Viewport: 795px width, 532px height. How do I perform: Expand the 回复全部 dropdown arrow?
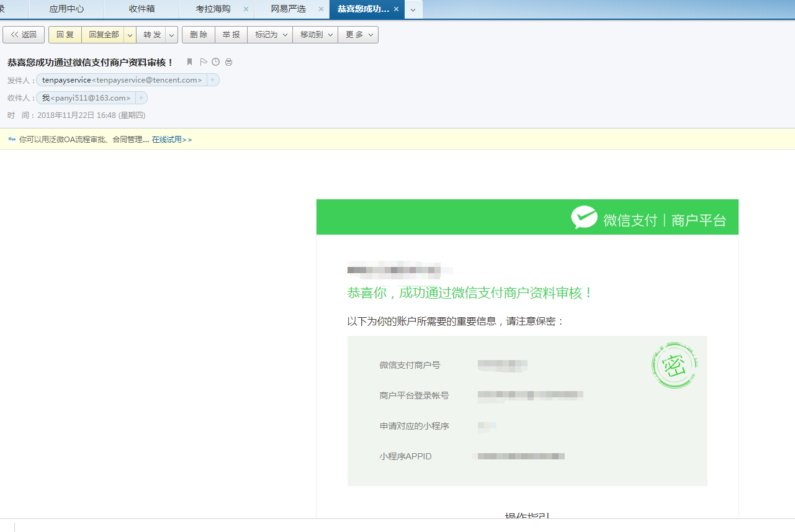pyautogui.click(x=130, y=35)
